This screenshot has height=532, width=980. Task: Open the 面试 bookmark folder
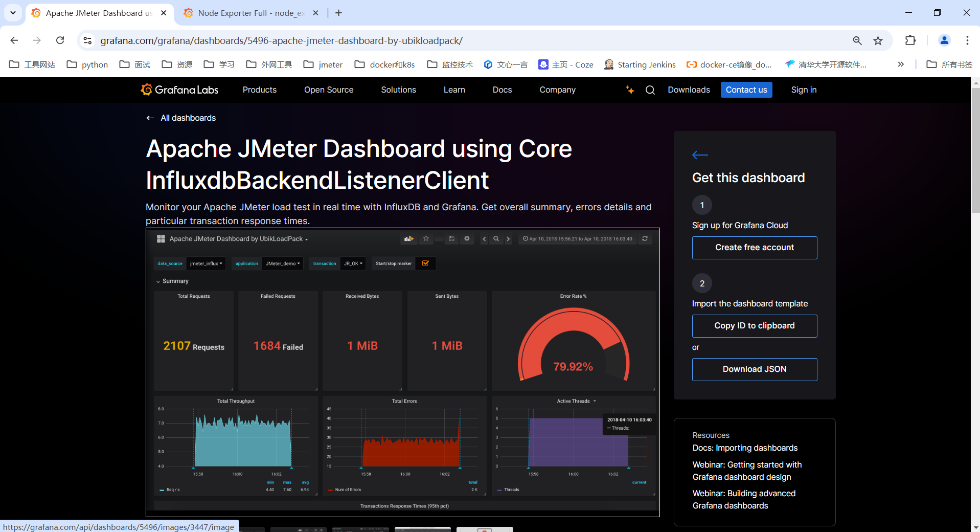(x=135, y=64)
